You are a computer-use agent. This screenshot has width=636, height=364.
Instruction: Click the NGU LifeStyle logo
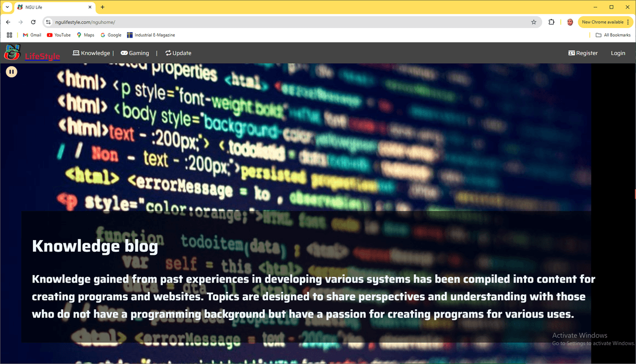point(32,53)
